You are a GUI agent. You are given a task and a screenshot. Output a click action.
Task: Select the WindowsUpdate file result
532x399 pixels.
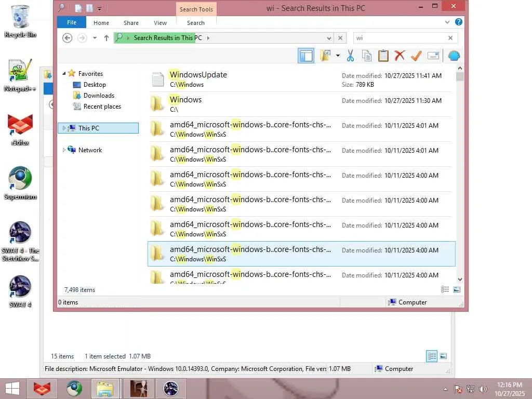tap(301, 79)
